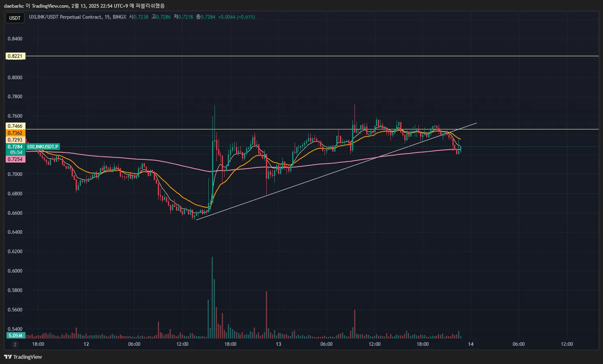Image resolution: width=603 pixels, height=364 pixels.
Task: Click the close price value 0.7284 in header
Action: coord(208,17)
